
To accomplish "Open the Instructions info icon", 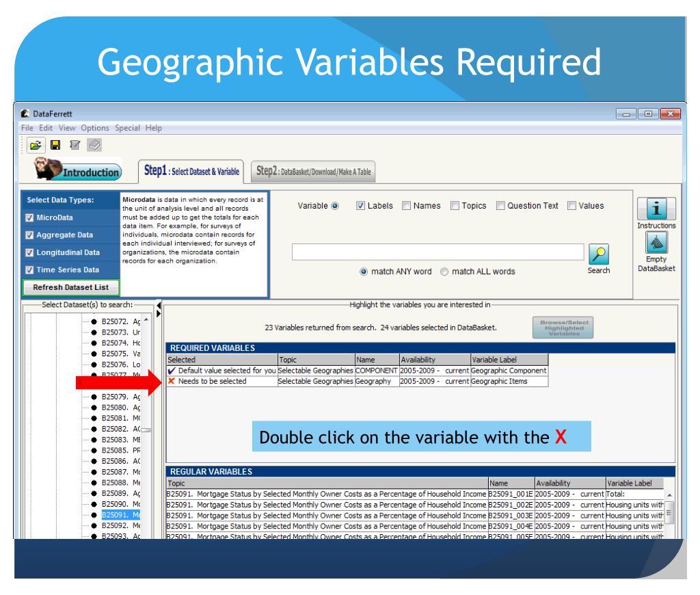I will coord(656,209).
